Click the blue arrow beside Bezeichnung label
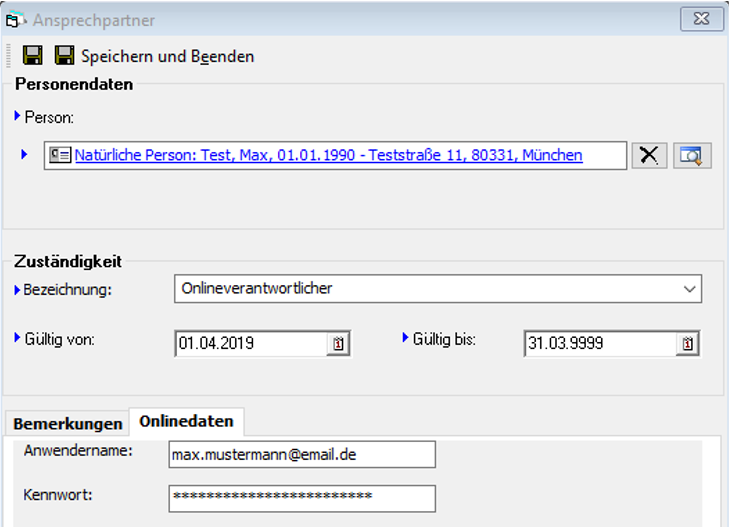729x527 pixels. pos(18,289)
